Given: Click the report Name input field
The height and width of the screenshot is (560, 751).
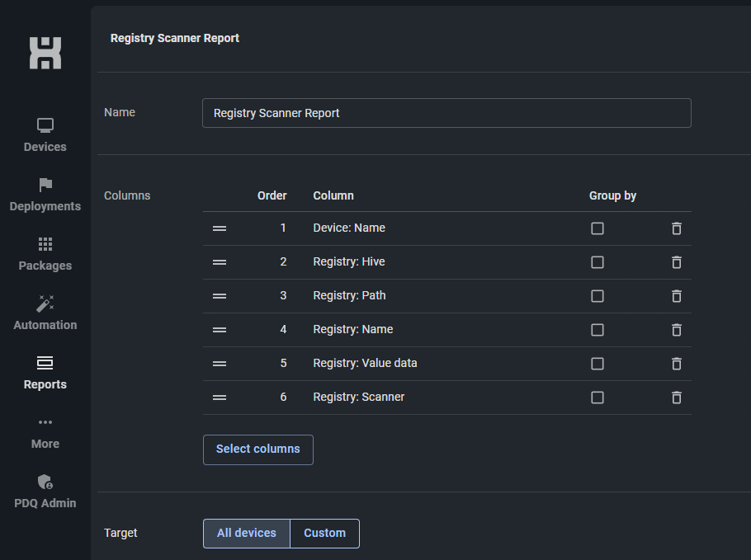Looking at the screenshot, I should (x=446, y=113).
